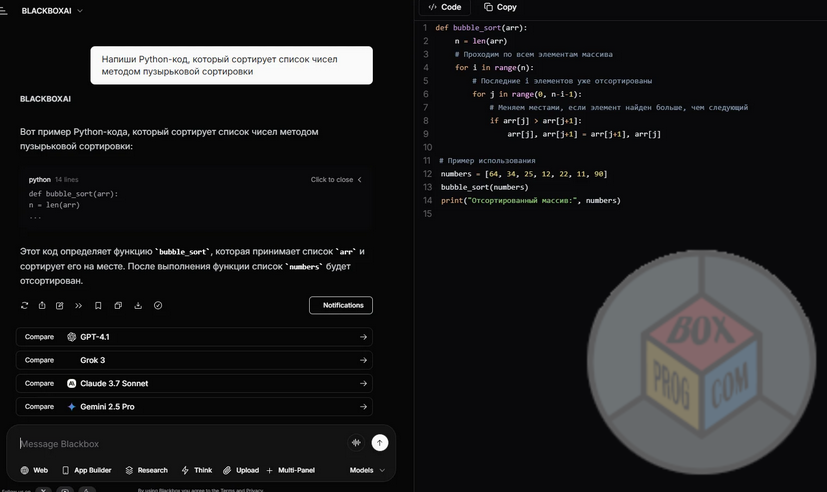Compare response with Gemini 2.5 Pro
The width and height of the screenshot is (827, 492).
pos(195,407)
